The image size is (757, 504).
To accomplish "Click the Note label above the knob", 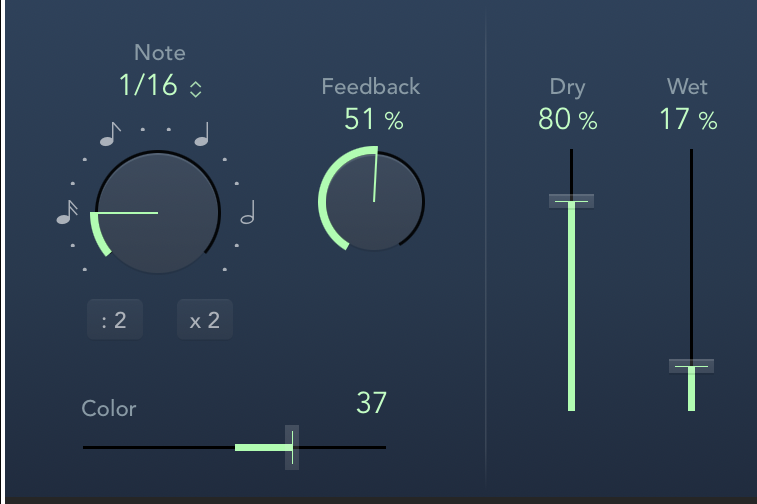I will [160, 53].
